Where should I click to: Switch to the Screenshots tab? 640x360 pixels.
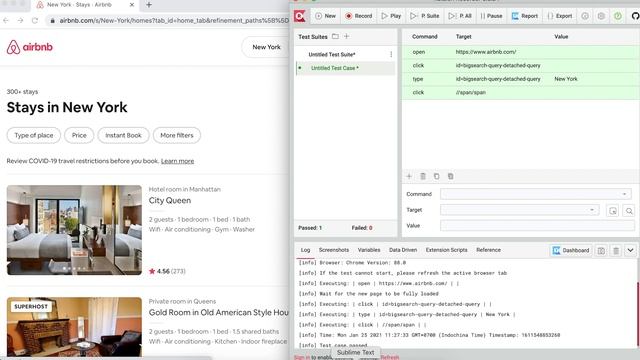pos(334,250)
